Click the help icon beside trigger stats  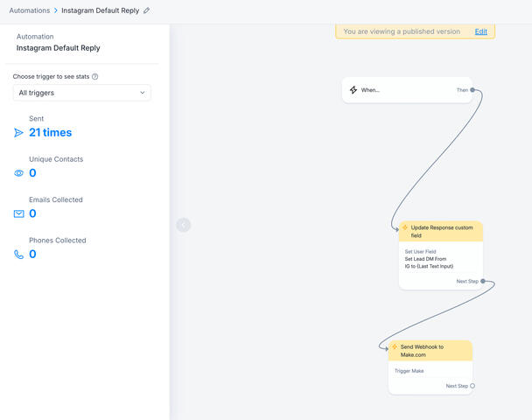coord(95,77)
